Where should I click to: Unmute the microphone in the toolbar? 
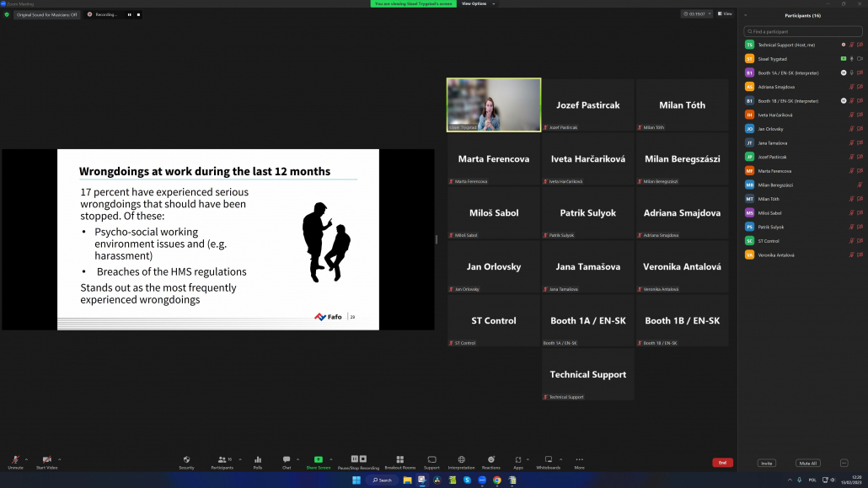pyautogui.click(x=15, y=461)
